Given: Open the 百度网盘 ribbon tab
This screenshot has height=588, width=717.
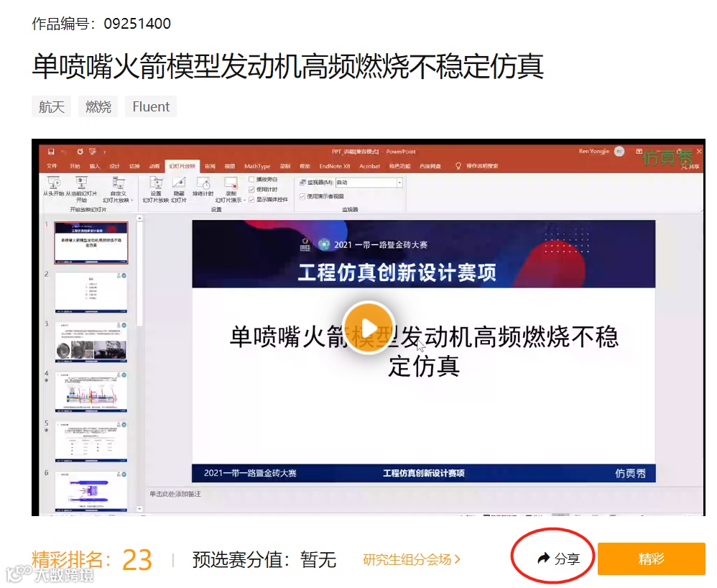Looking at the screenshot, I should tap(430, 166).
